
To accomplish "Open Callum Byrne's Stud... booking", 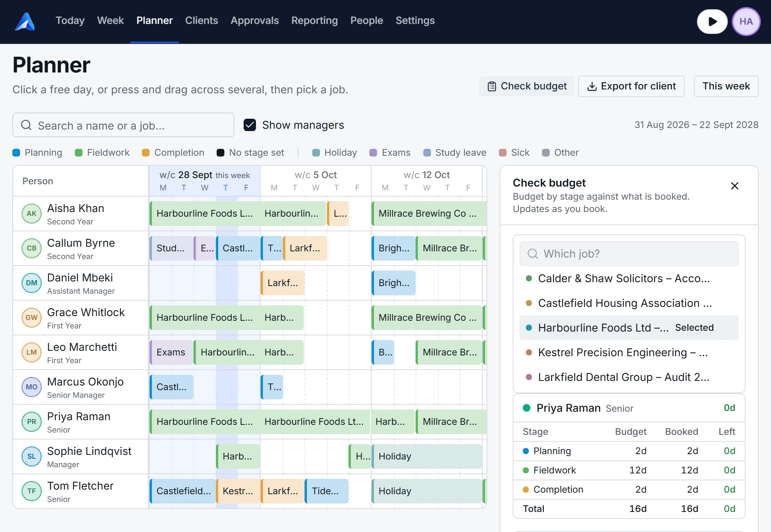I will [172, 248].
